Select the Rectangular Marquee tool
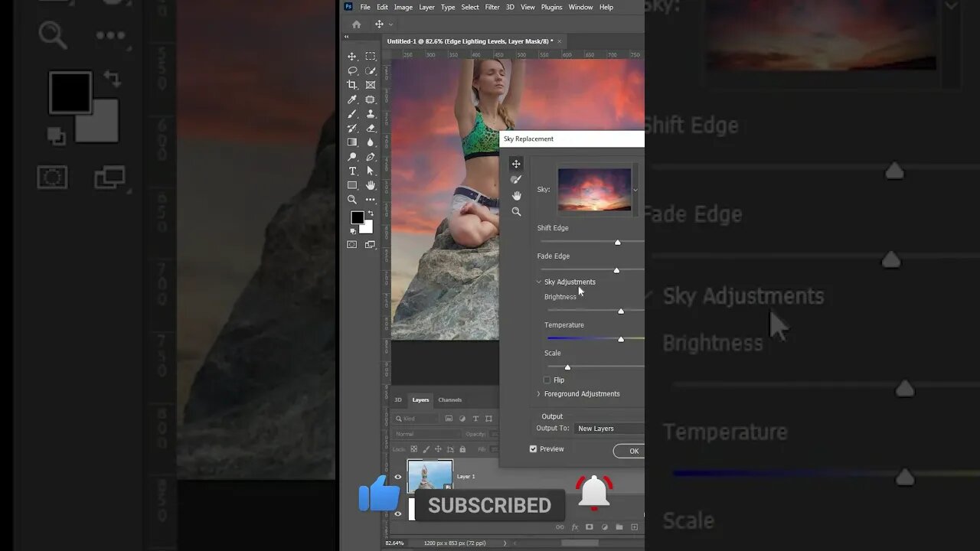Image resolution: width=980 pixels, height=551 pixels. pos(371,57)
